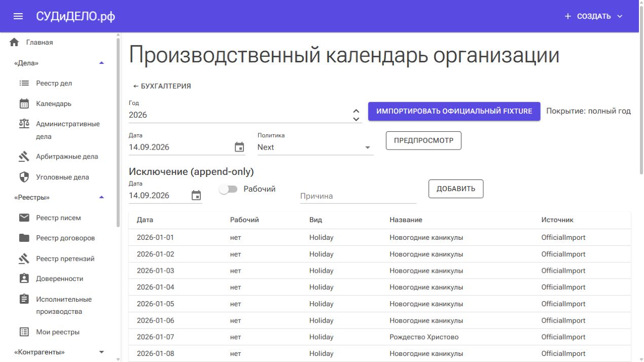Viewport: 644px width, 362px height.
Task: Expand the «Контрагенты» sidebar section
Action: point(101,352)
